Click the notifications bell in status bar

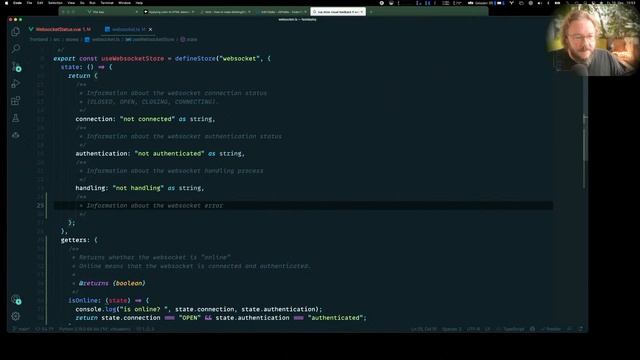(580, 329)
